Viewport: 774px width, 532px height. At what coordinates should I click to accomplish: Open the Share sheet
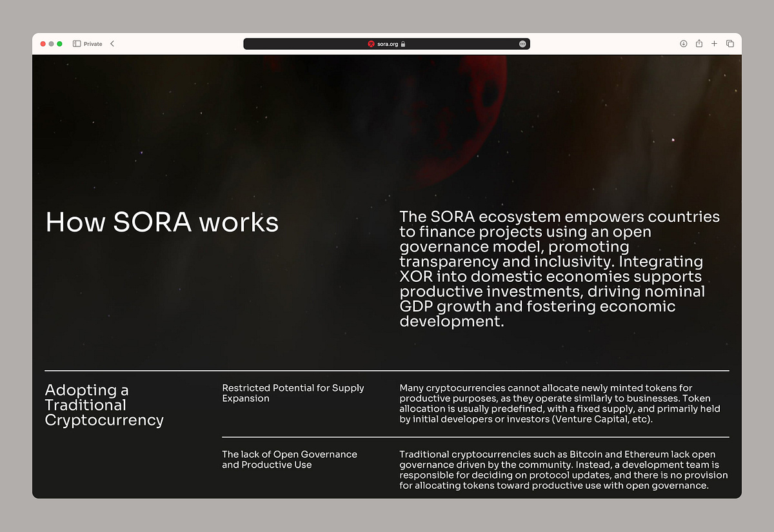point(699,44)
